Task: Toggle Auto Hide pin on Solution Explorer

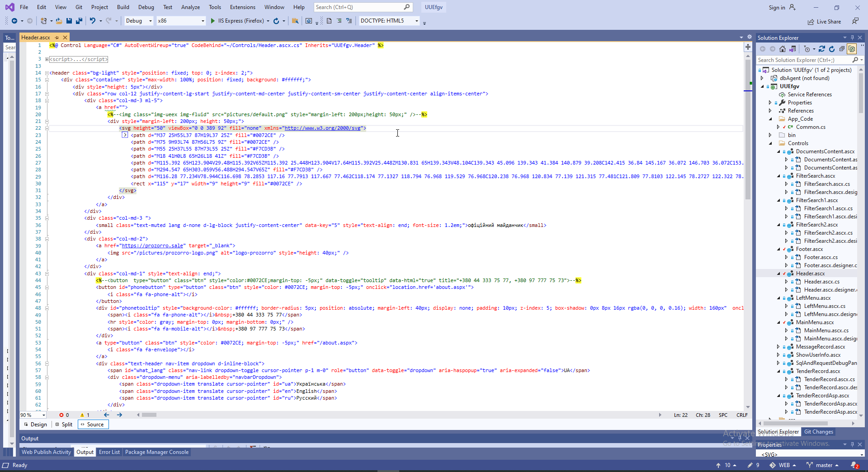Action: click(x=852, y=38)
